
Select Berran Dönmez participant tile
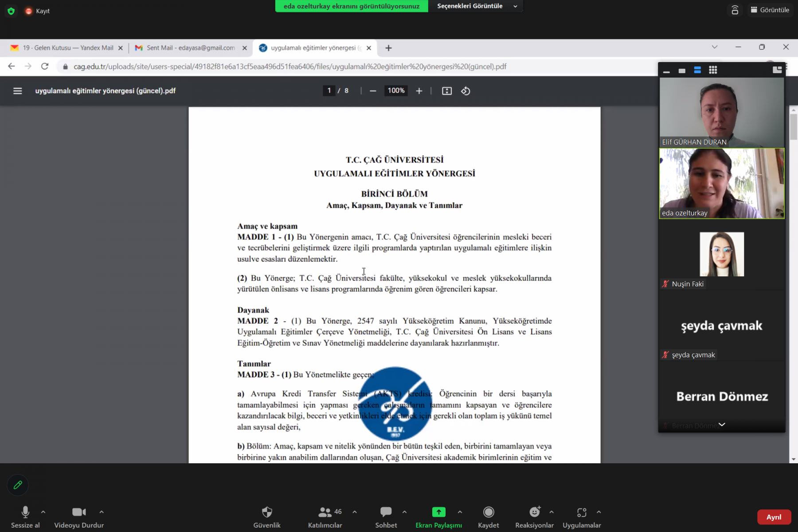click(x=722, y=396)
